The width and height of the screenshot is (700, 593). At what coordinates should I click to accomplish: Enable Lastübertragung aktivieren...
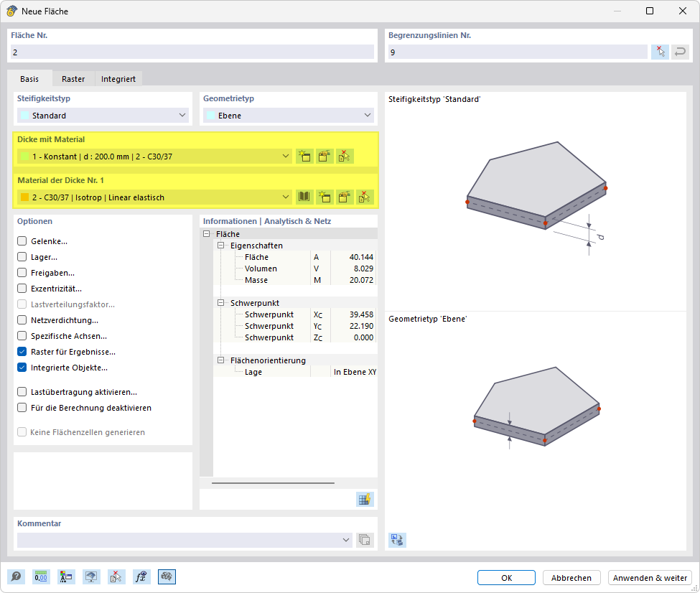click(22, 392)
